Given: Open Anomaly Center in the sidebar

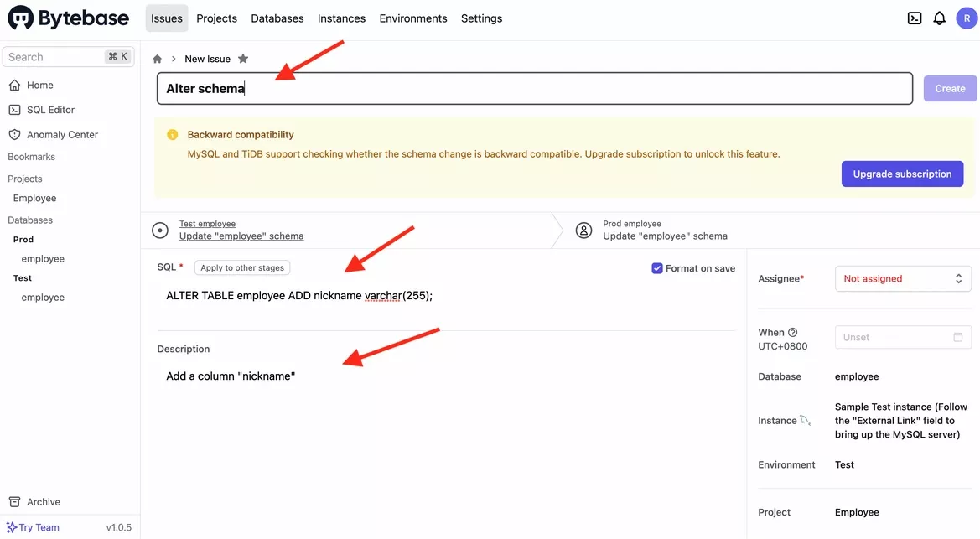Looking at the screenshot, I should 63,134.
